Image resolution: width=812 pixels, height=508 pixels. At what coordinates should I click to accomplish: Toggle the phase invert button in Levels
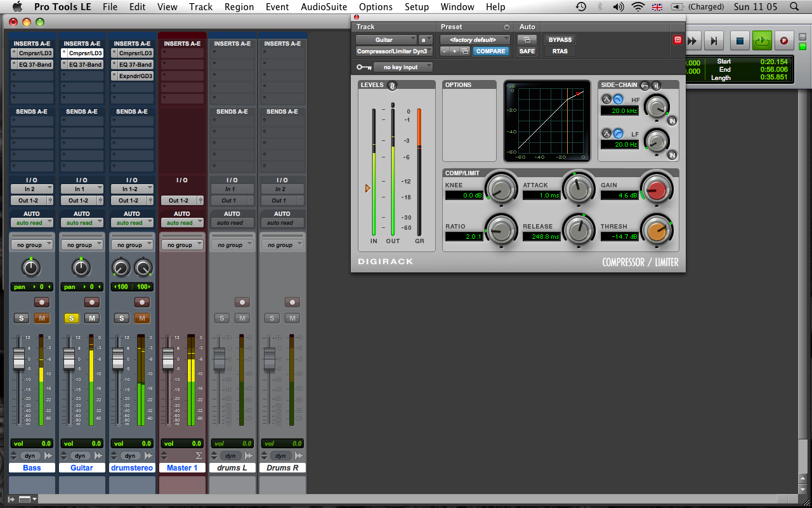click(393, 85)
